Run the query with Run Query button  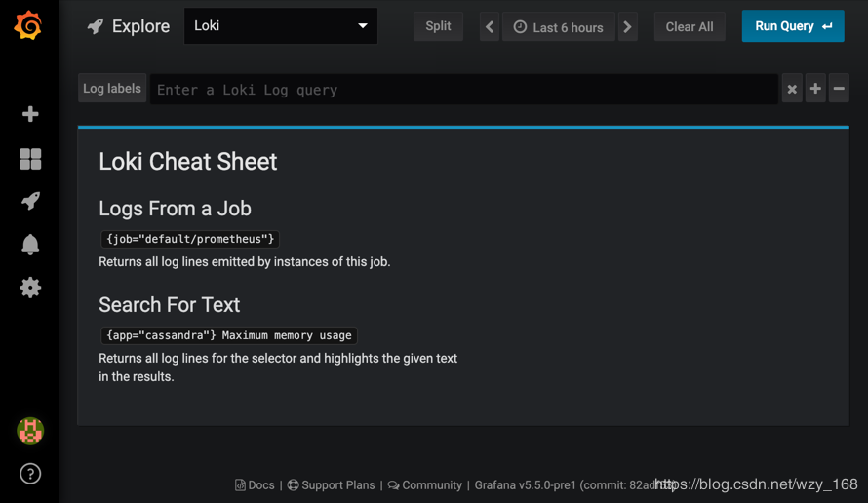tap(792, 26)
